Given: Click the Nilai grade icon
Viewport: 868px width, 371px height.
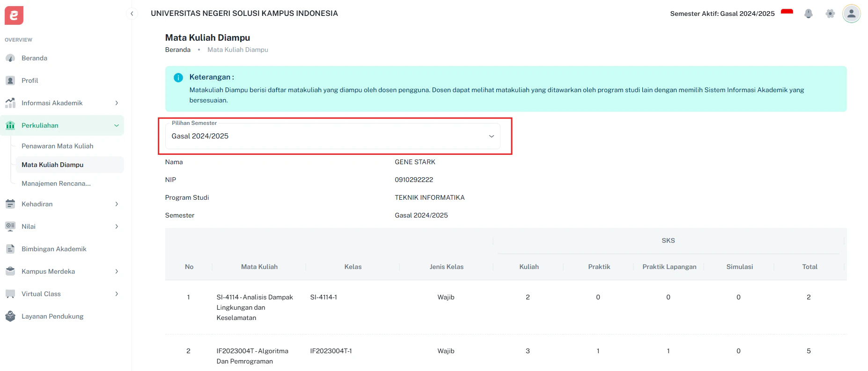Looking at the screenshot, I should coord(10,226).
